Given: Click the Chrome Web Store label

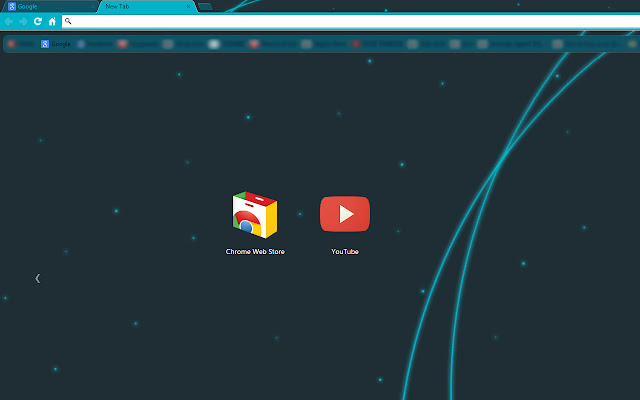Looking at the screenshot, I should tap(255, 251).
